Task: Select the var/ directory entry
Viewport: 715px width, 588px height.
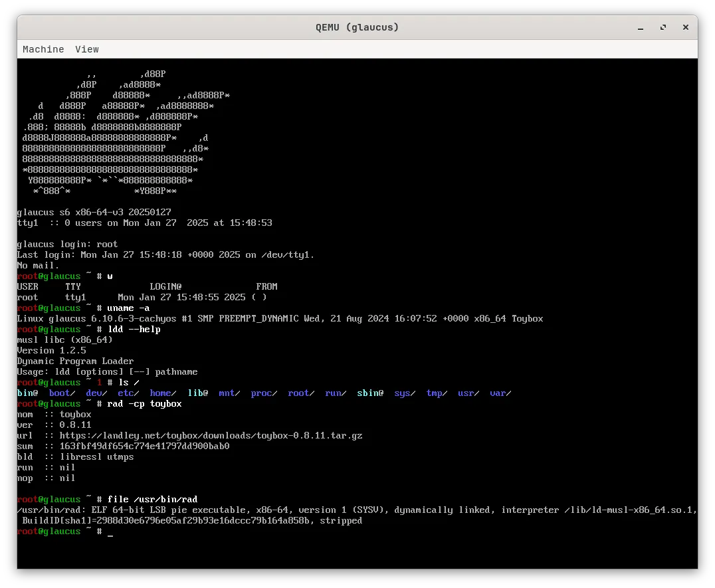Action: click(x=500, y=393)
